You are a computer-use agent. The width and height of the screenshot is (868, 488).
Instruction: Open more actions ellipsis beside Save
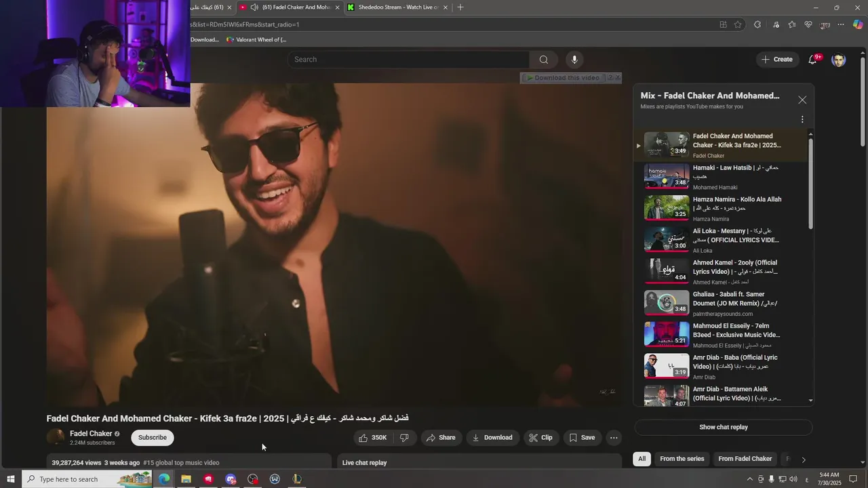(614, 438)
